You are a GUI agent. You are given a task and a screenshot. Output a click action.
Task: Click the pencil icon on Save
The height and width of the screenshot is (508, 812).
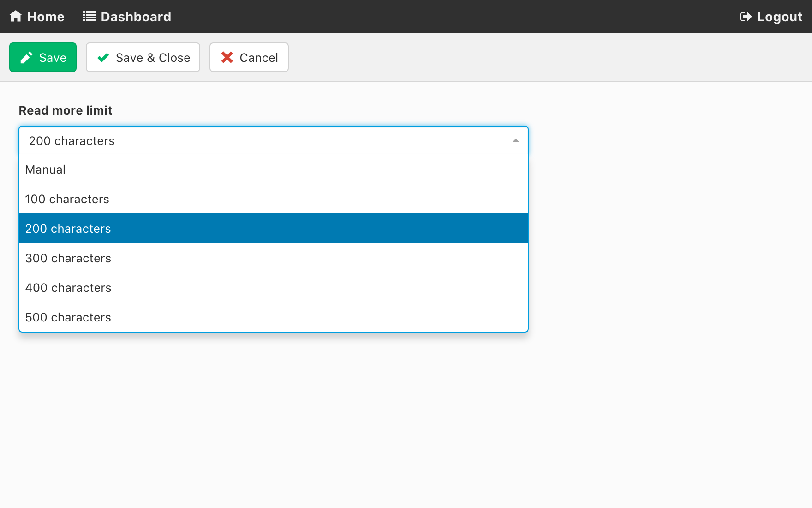pos(26,58)
